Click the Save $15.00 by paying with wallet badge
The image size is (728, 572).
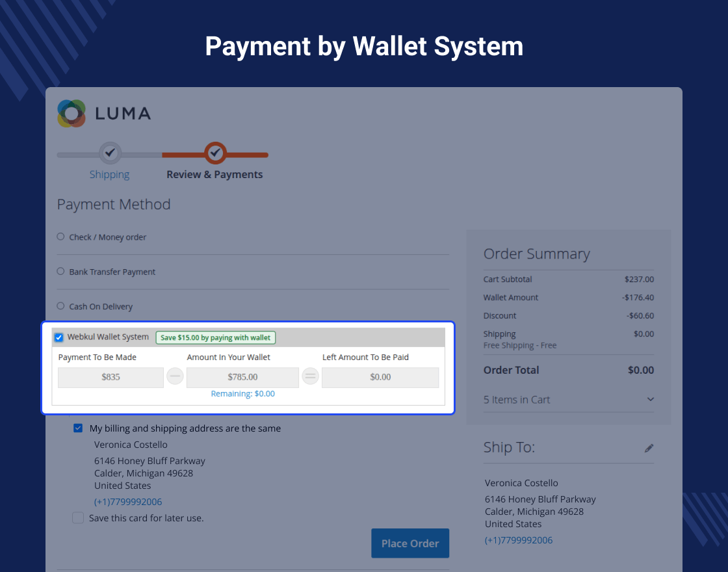pyautogui.click(x=215, y=337)
